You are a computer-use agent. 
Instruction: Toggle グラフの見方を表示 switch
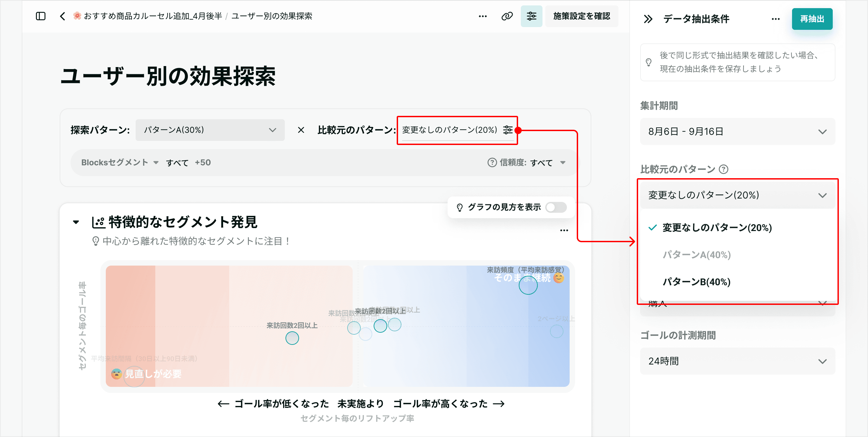point(556,207)
